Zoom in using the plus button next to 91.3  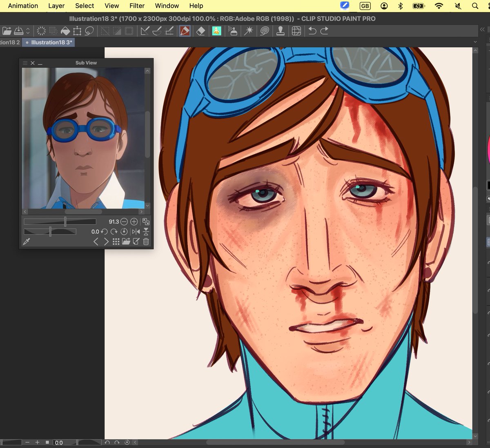pos(134,222)
